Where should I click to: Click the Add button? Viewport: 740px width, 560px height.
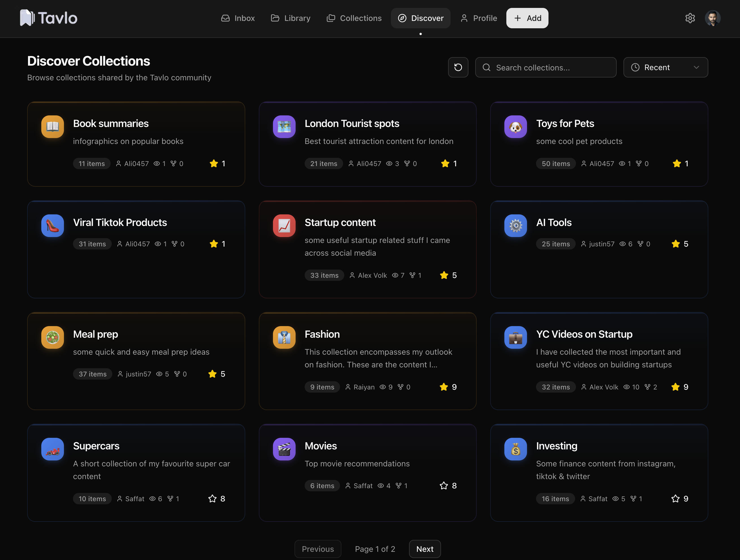point(527,18)
